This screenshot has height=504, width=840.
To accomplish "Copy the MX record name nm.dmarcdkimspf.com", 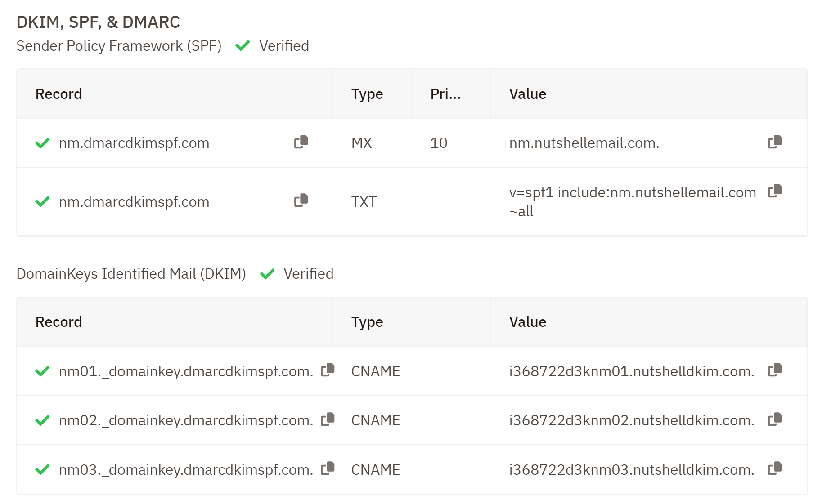I will (301, 142).
